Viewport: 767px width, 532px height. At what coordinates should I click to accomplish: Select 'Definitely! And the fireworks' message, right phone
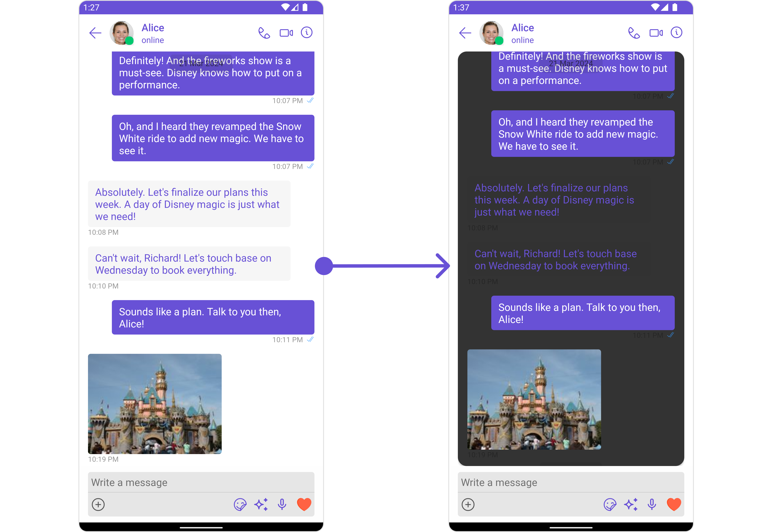(x=583, y=71)
